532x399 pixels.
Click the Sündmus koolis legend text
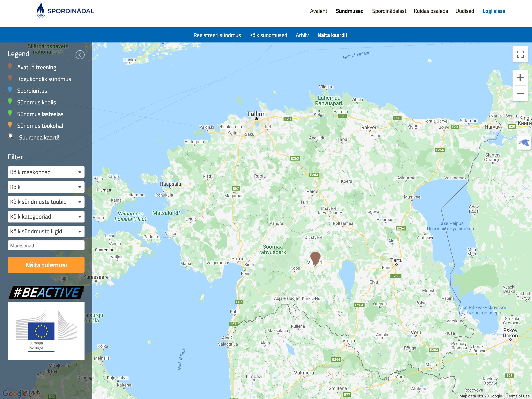tap(36, 102)
